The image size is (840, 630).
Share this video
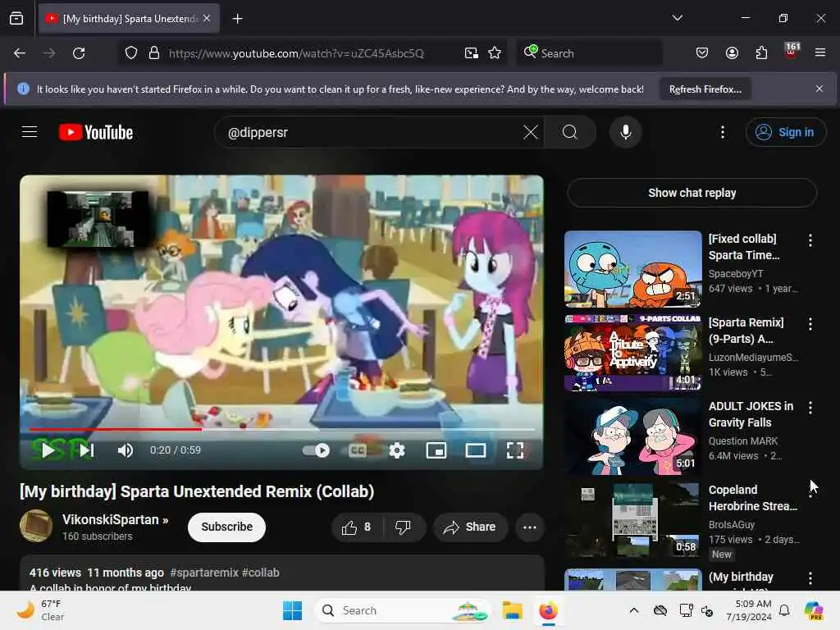tap(470, 527)
